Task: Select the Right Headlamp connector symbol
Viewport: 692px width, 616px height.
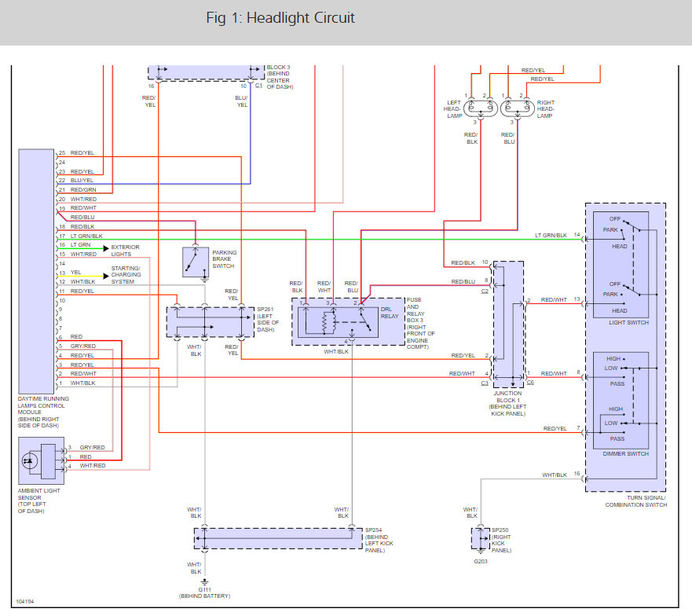Action: click(x=518, y=108)
